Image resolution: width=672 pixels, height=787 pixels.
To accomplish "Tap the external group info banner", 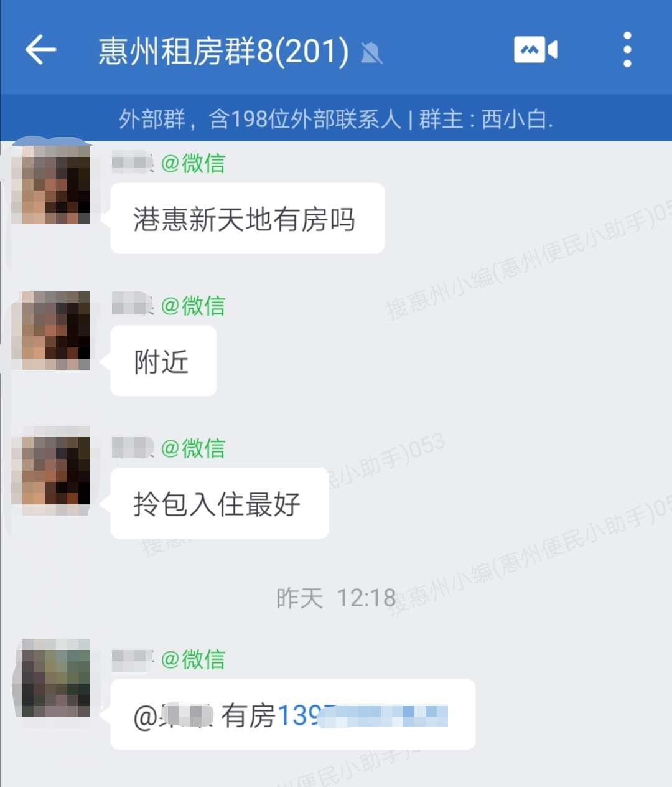I will 336,118.
